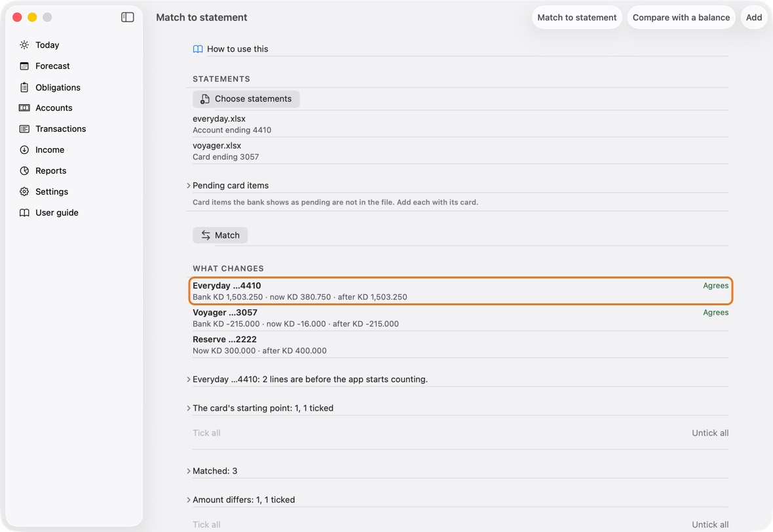Viewport: 773px width, 532px height.
Task: Expand the Matched: 3 section
Action: point(188,471)
